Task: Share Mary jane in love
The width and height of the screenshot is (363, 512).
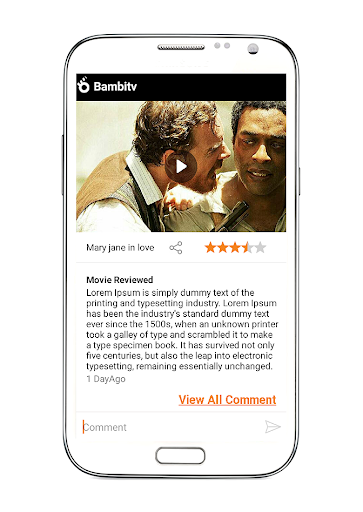Action: click(x=176, y=248)
